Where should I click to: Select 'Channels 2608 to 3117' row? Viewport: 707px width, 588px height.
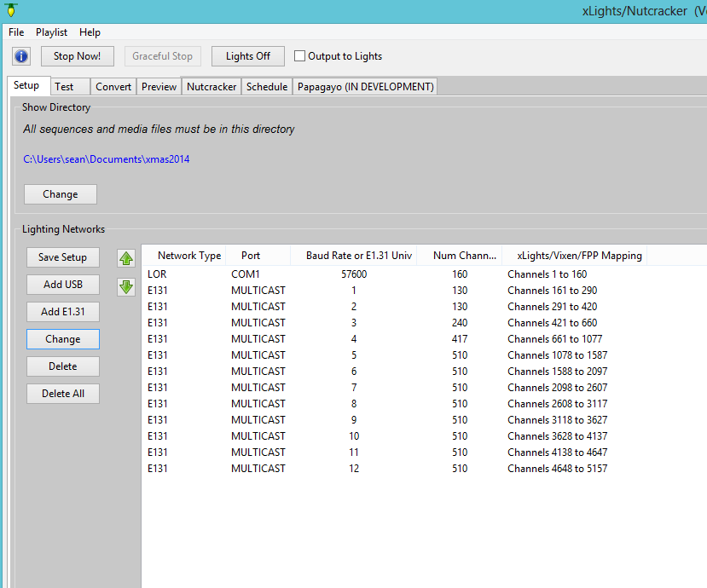[x=395, y=404]
